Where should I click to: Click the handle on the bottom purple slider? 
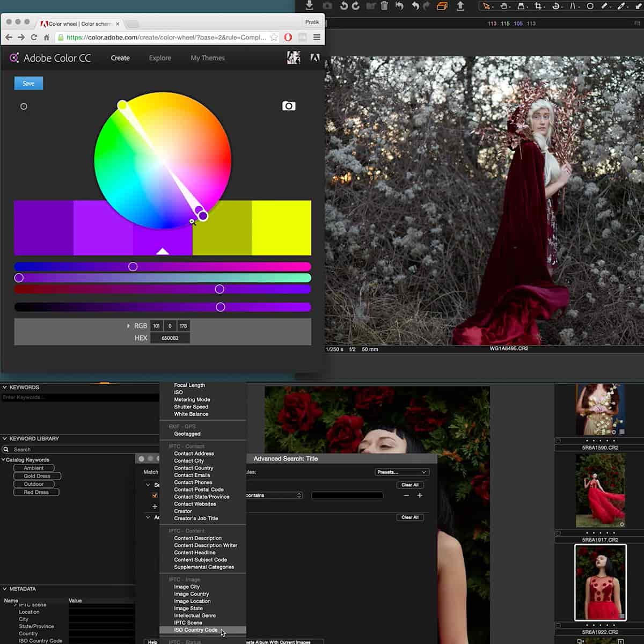(220, 307)
